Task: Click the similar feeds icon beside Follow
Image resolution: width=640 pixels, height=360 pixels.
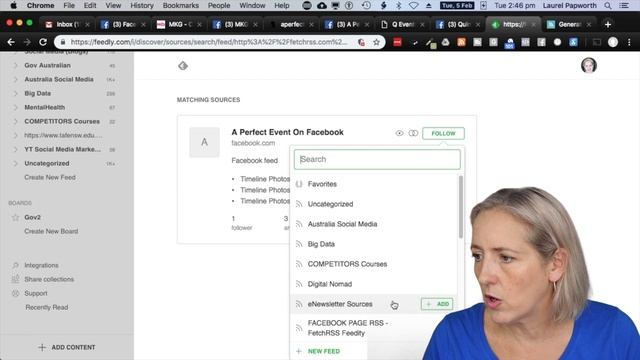Action: tap(413, 133)
